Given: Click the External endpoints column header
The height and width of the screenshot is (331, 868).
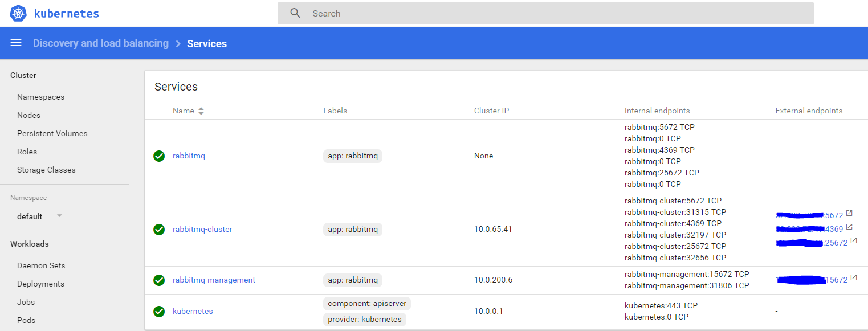Looking at the screenshot, I should [809, 111].
